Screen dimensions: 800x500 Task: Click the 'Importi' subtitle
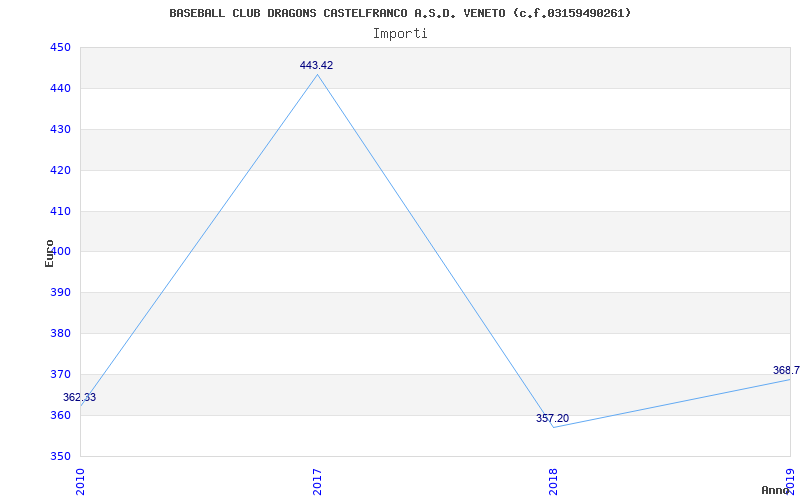coord(400,34)
